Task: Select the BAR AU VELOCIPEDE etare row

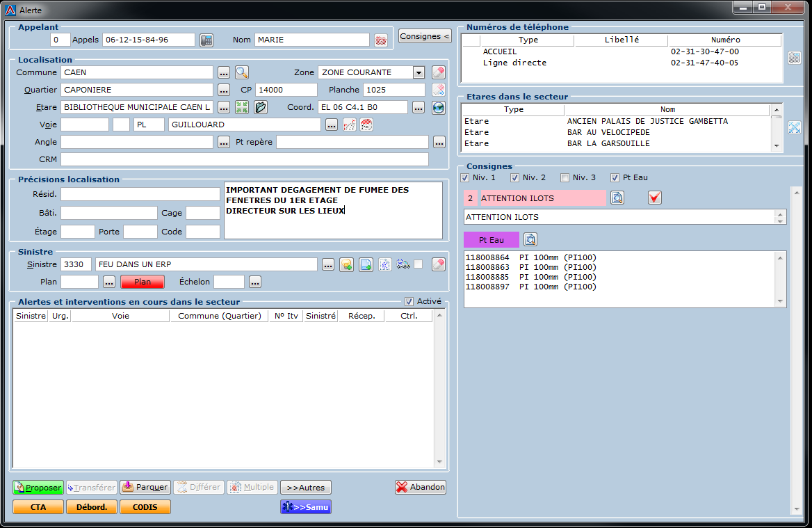Action: (x=616, y=133)
